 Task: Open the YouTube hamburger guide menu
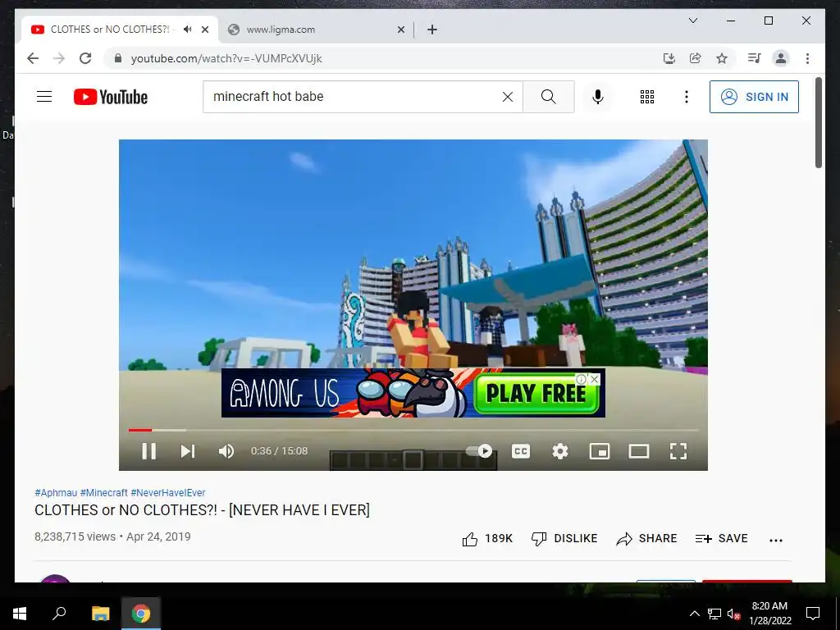44,97
